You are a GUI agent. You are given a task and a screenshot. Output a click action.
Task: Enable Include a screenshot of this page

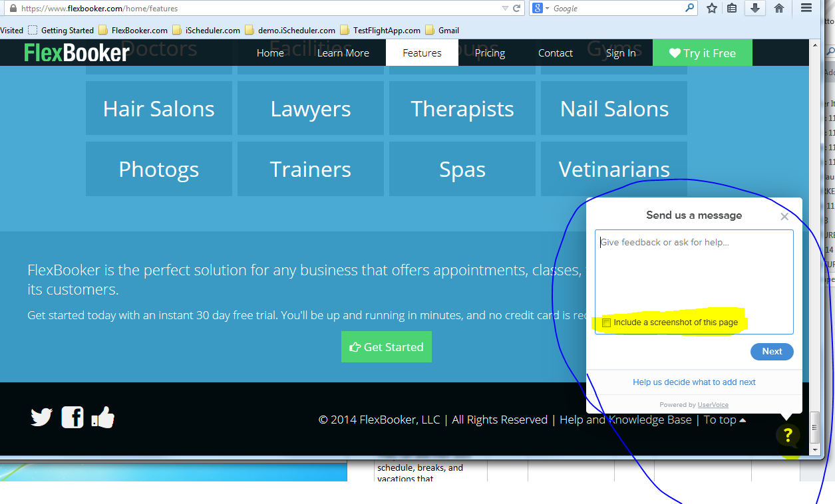[606, 322]
